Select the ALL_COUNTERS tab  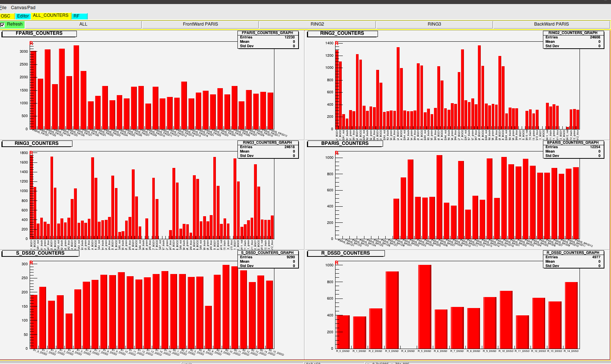tap(50, 15)
